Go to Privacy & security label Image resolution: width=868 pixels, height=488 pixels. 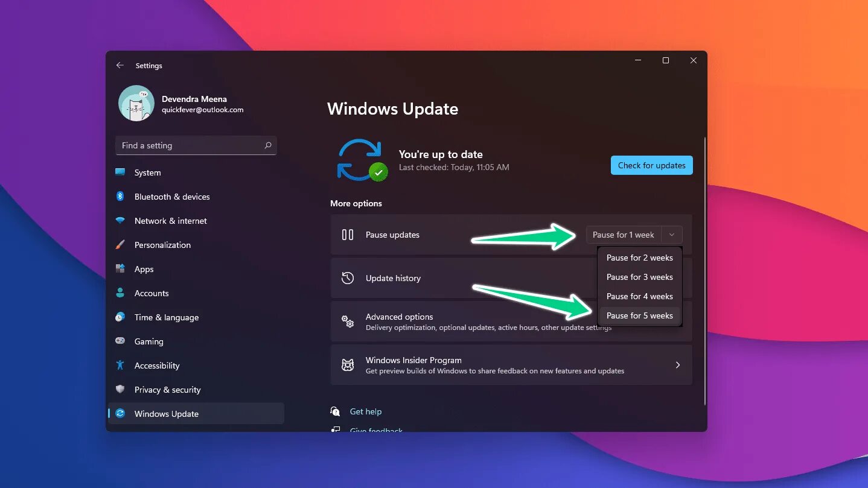tap(168, 390)
